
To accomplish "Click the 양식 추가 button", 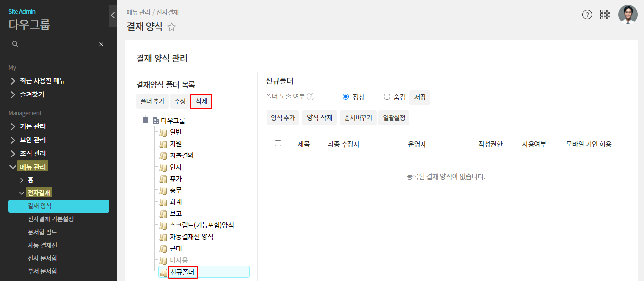I will (283, 118).
